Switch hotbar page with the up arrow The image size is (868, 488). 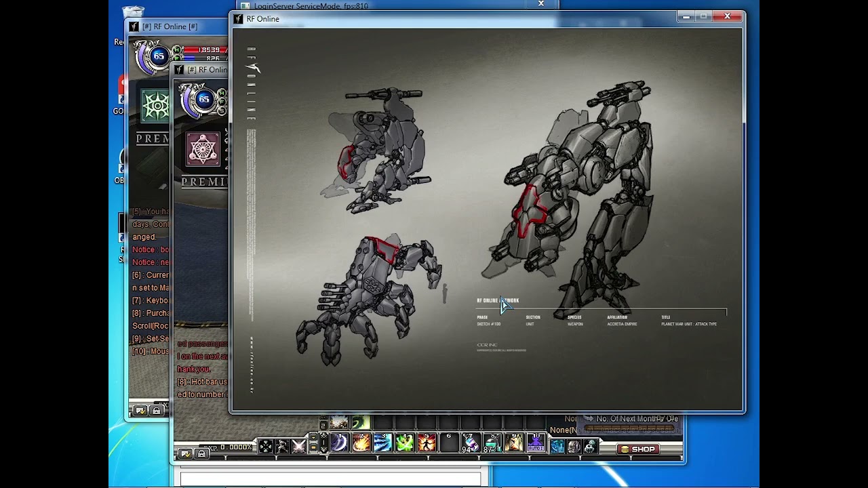point(323,435)
